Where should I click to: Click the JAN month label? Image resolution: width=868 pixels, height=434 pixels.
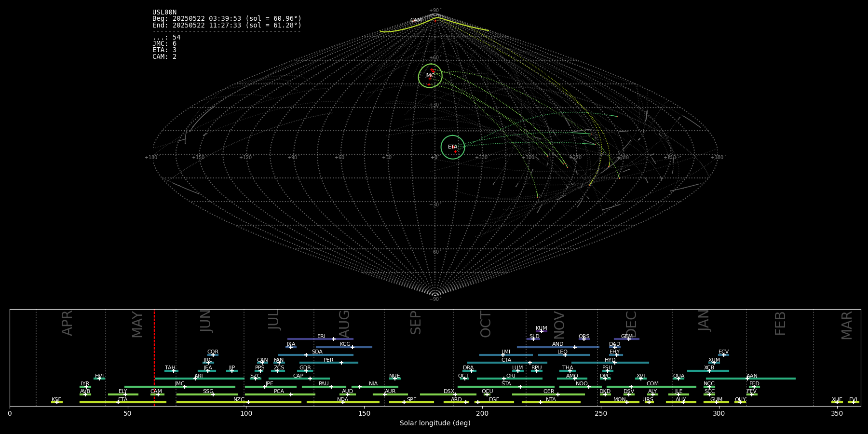pos(704,320)
